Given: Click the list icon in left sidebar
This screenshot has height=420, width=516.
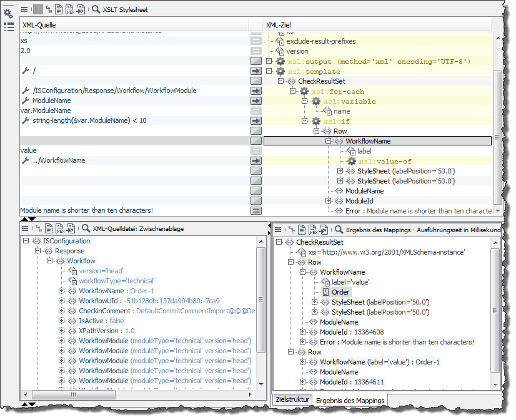Looking at the screenshot, I should click(x=8, y=27).
